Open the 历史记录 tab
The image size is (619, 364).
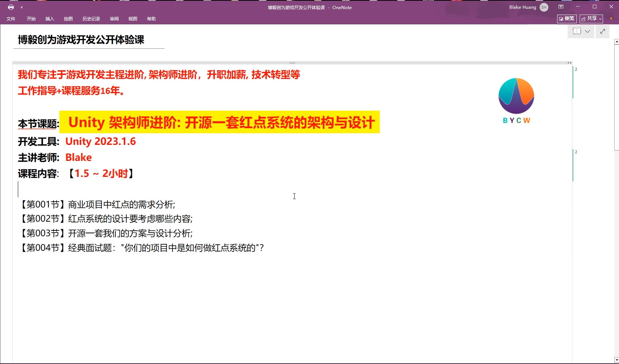coord(91,19)
